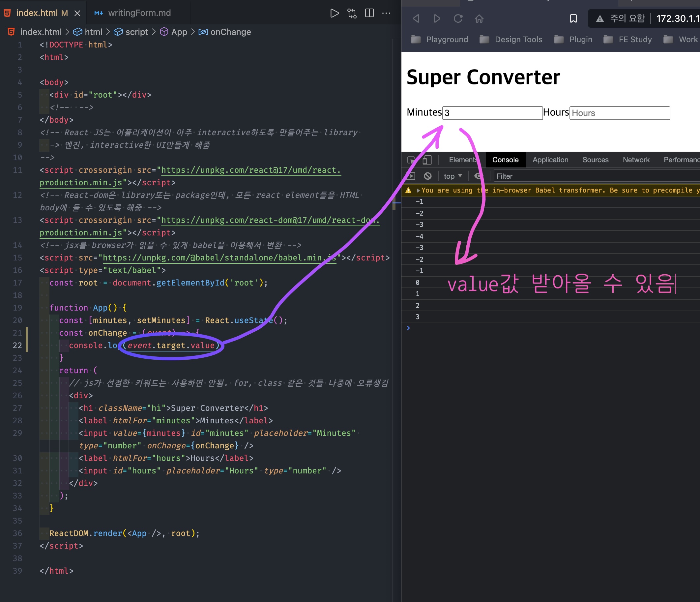Split the editor right with split icon
This screenshot has height=602, width=700.
point(369,13)
